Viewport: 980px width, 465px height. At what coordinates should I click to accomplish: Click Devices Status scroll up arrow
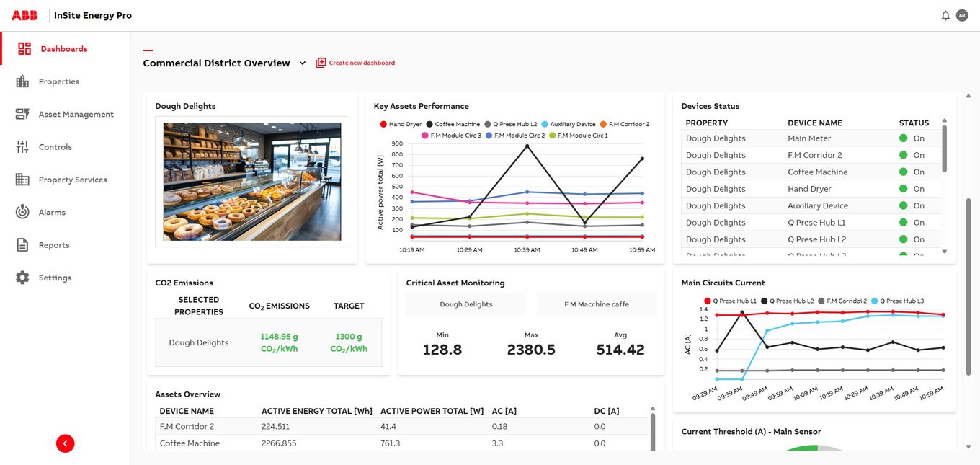point(945,121)
